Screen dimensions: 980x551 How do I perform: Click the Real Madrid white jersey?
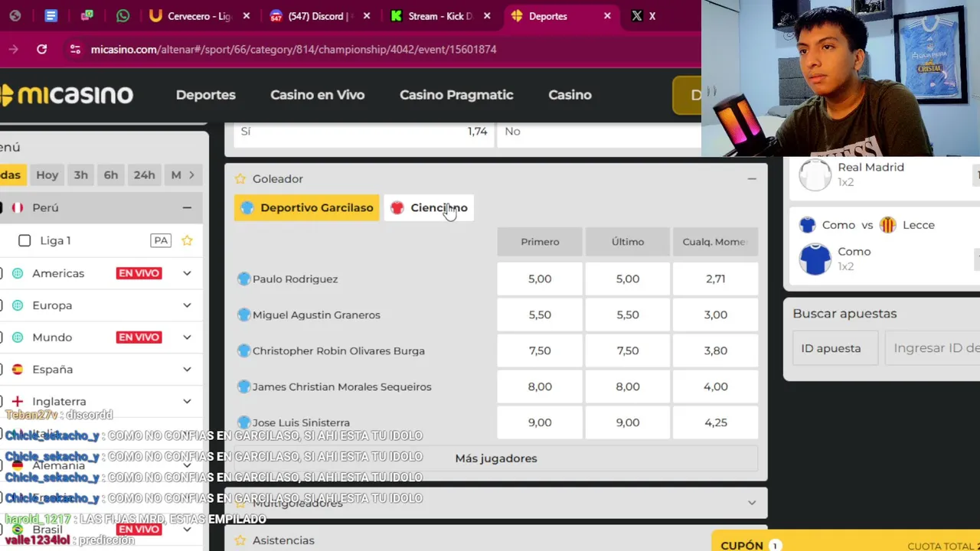click(x=815, y=174)
